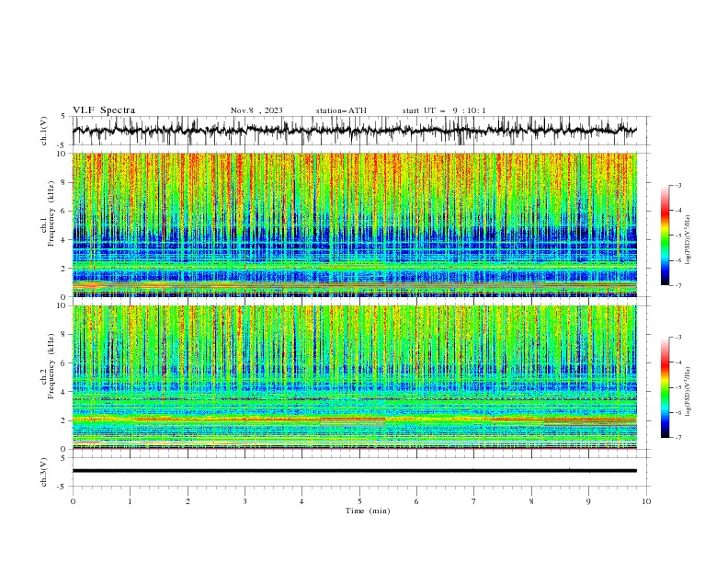Screen dimensions: 728x563
Task: Click the time axis tick label '5'
Action: tap(359, 501)
